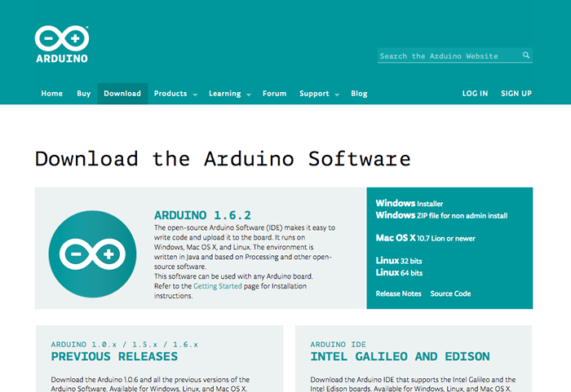Open the Home page

(x=51, y=94)
